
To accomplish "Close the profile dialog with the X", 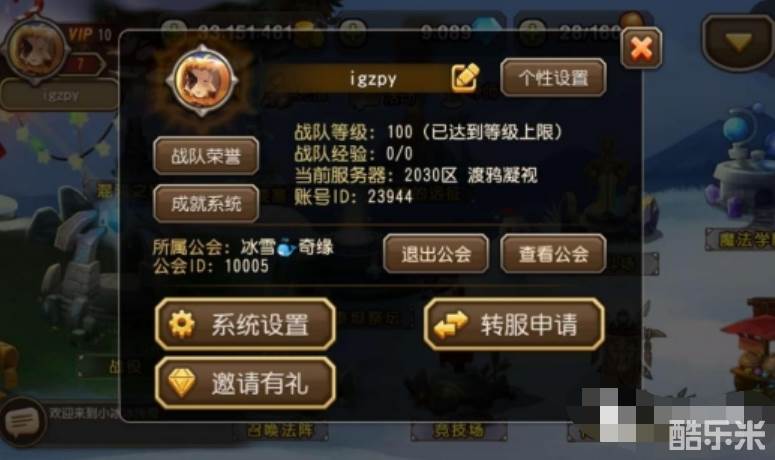I will pos(641,48).
